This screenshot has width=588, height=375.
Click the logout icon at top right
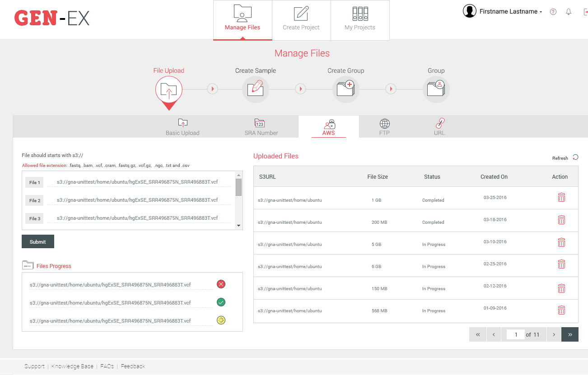585,12
